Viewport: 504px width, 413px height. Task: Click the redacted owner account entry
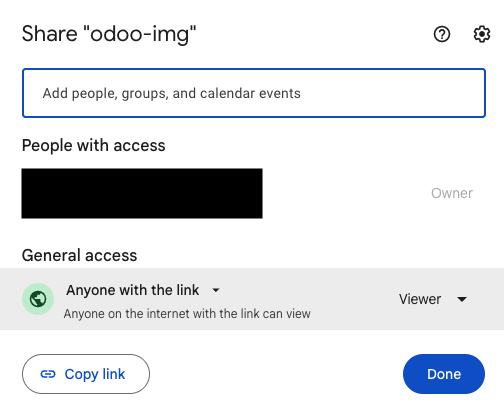pyautogui.click(x=142, y=193)
